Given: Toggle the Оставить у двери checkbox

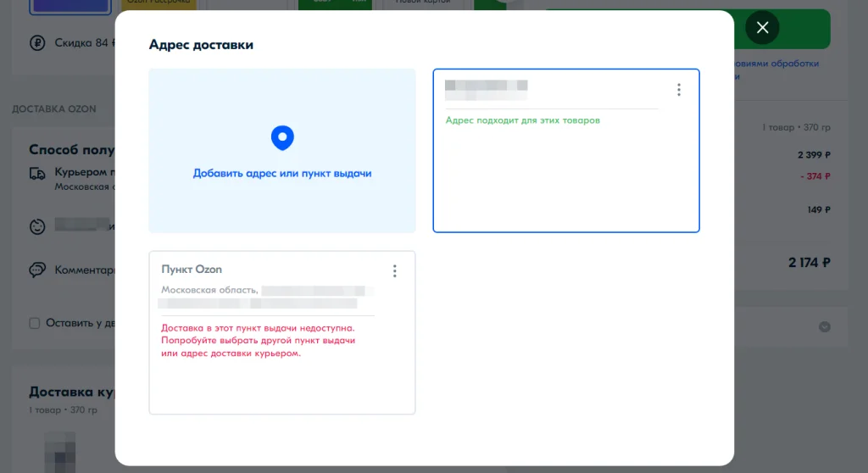Looking at the screenshot, I should [x=35, y=323].
